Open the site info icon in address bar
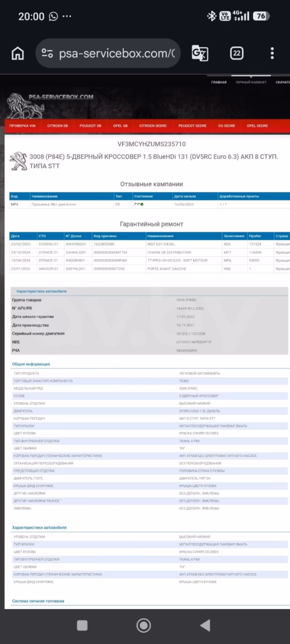The width and height of the screenshot is (290, 644). [x=47, y=53]
